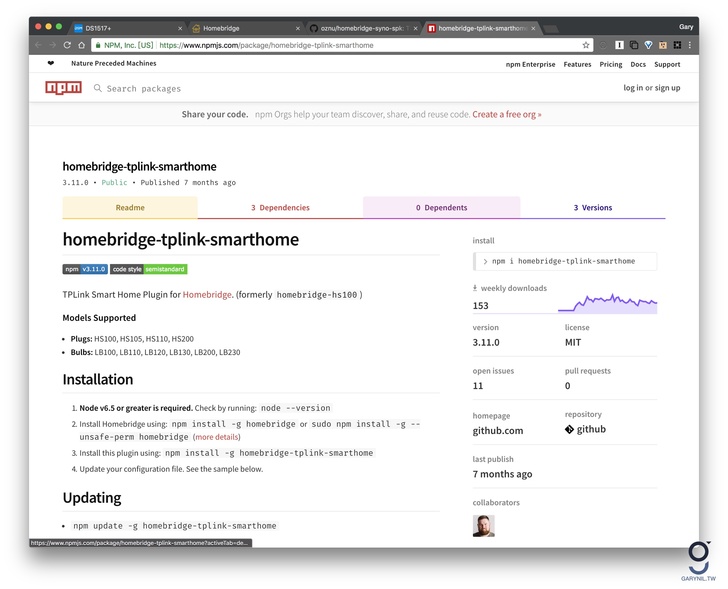Image resolution: width=728 pixels, height=589 pixels.
Task: Click the green lock security icon
Action: tap(98, 45)
